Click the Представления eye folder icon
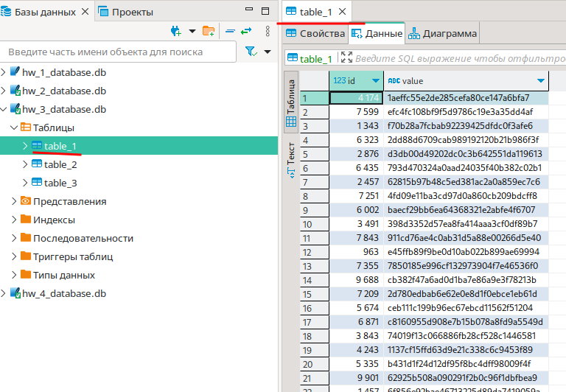This screenshot has height=392, width=566. pos(26,200)
